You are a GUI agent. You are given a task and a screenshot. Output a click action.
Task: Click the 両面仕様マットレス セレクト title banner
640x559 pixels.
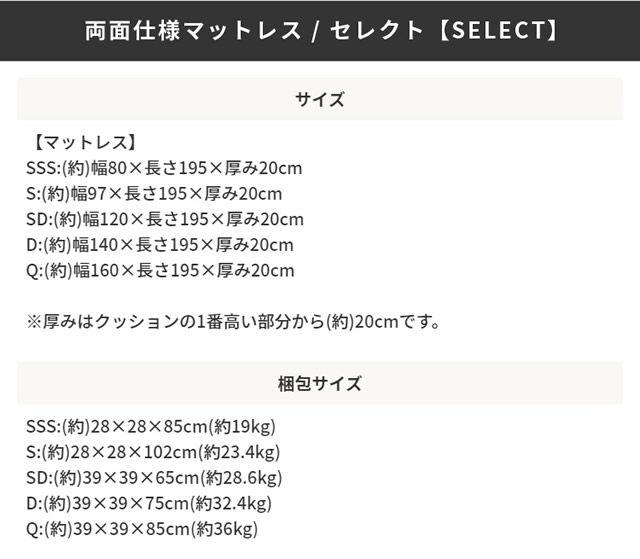pos(320,31)
